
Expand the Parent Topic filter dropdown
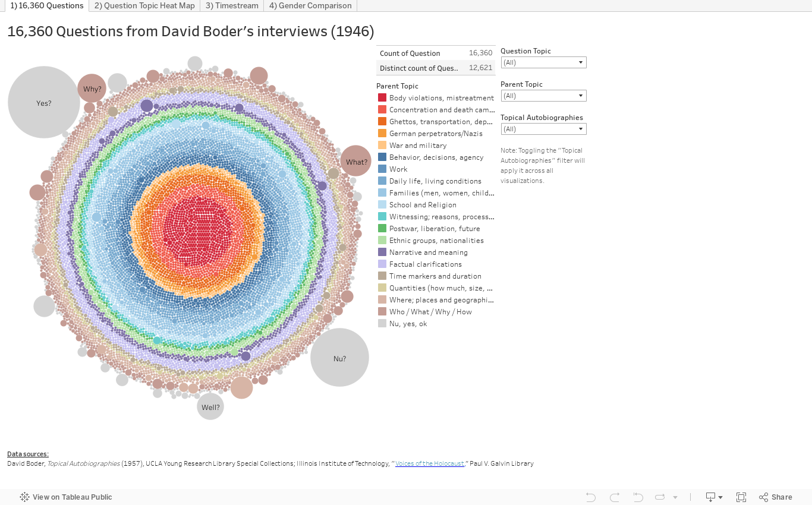click(543, 96)
